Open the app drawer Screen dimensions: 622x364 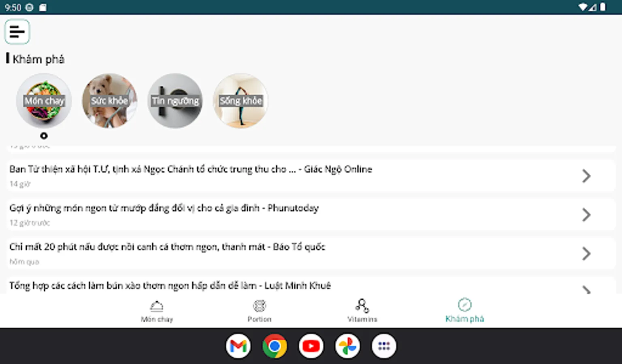coord(383,346)
